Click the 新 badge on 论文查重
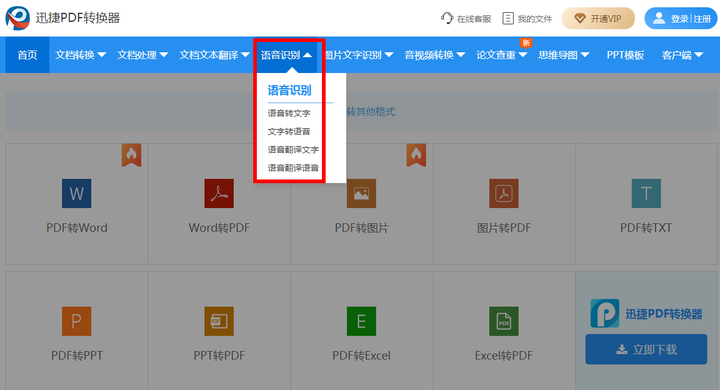Screen dimensions: 720x390 [x=526, y=43]
